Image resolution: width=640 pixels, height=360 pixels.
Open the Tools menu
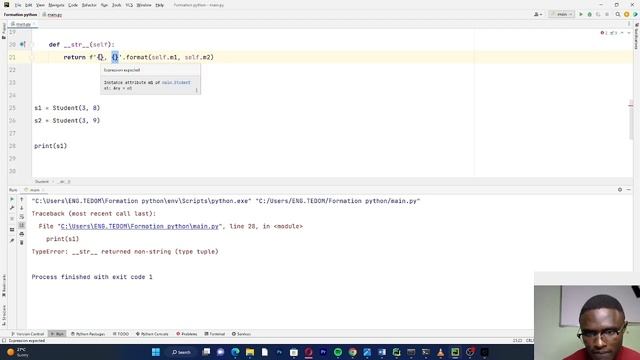pos(117,5)
